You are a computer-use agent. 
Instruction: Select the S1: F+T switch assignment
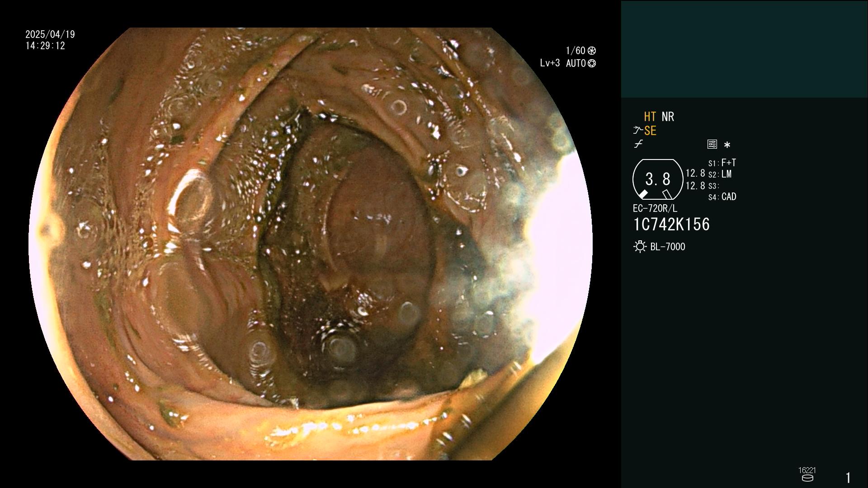pyautogui.click(x=722, y=163)
